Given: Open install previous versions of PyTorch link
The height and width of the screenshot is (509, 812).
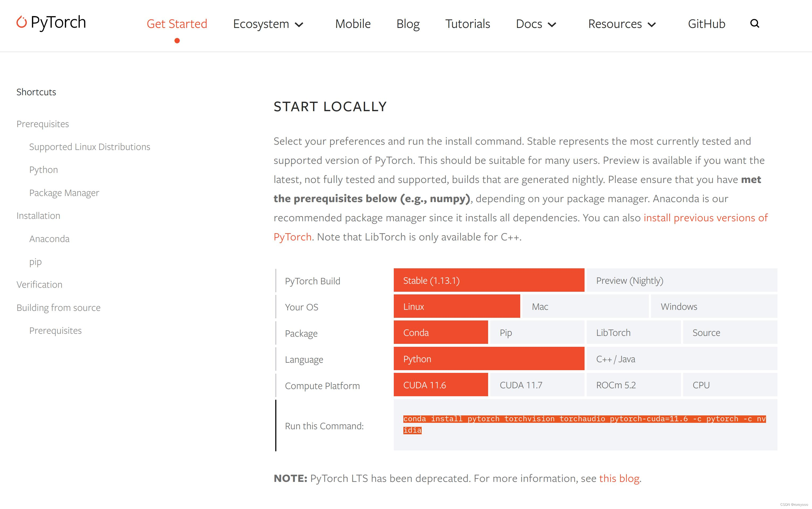Looking at the screenshot, I should tap(705, 218).
